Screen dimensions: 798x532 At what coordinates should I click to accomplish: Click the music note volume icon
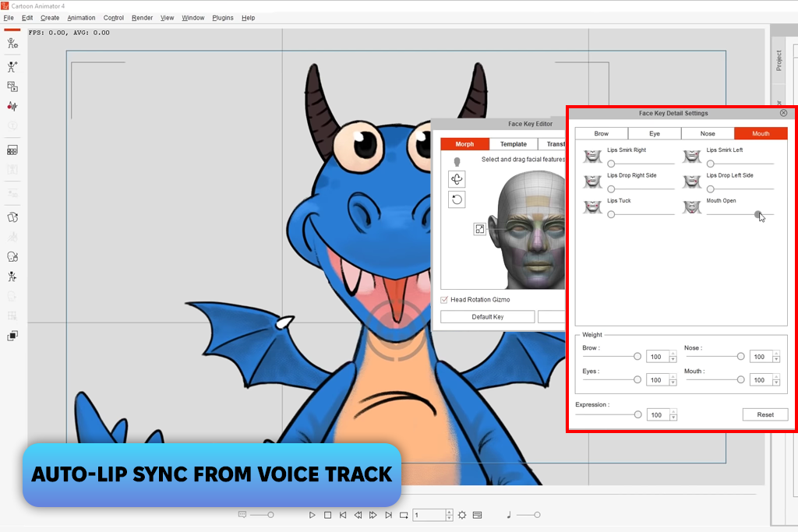point(508,515)
